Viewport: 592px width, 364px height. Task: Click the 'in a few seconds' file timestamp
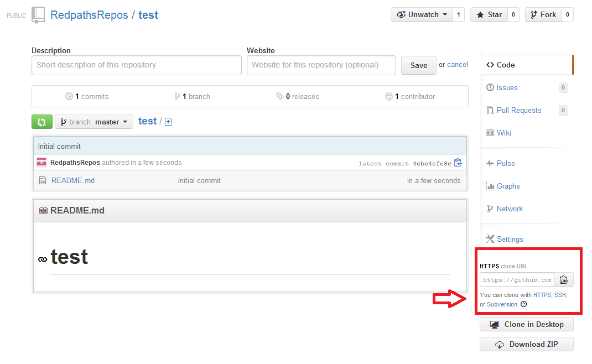[433, 181]
